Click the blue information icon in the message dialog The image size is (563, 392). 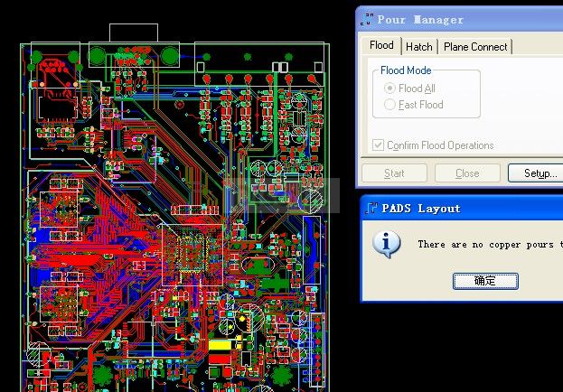click(387, 244)
